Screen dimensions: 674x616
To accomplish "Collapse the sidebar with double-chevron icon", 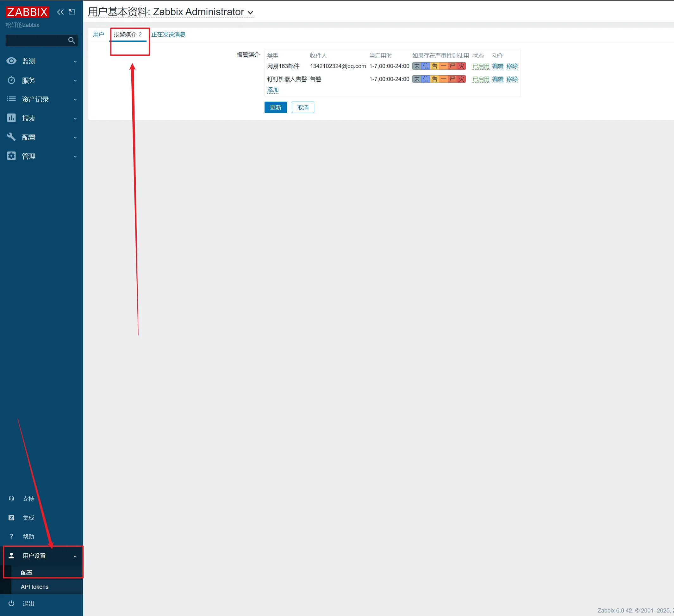I will (60, 12).
